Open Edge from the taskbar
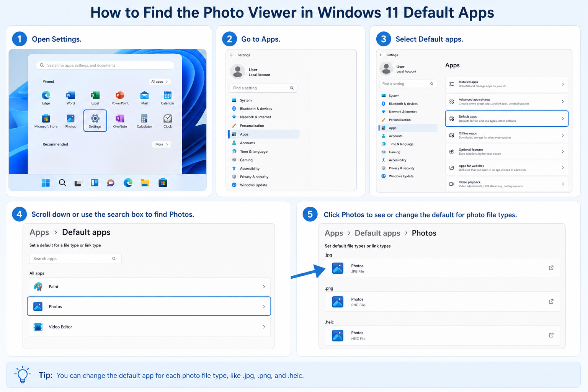This screenshot has height=392, width=588. coord(128,183)
